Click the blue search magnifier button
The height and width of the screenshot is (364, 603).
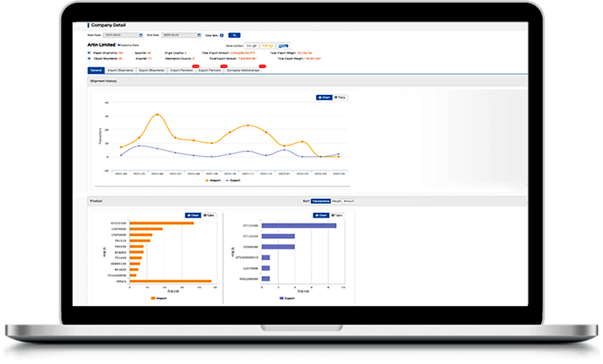click(x=234, y=35)
